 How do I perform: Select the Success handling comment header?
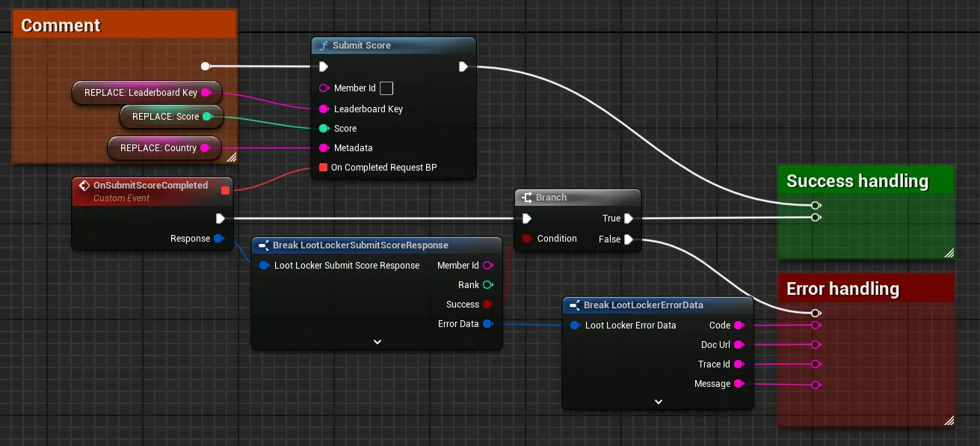pos(866,181)
